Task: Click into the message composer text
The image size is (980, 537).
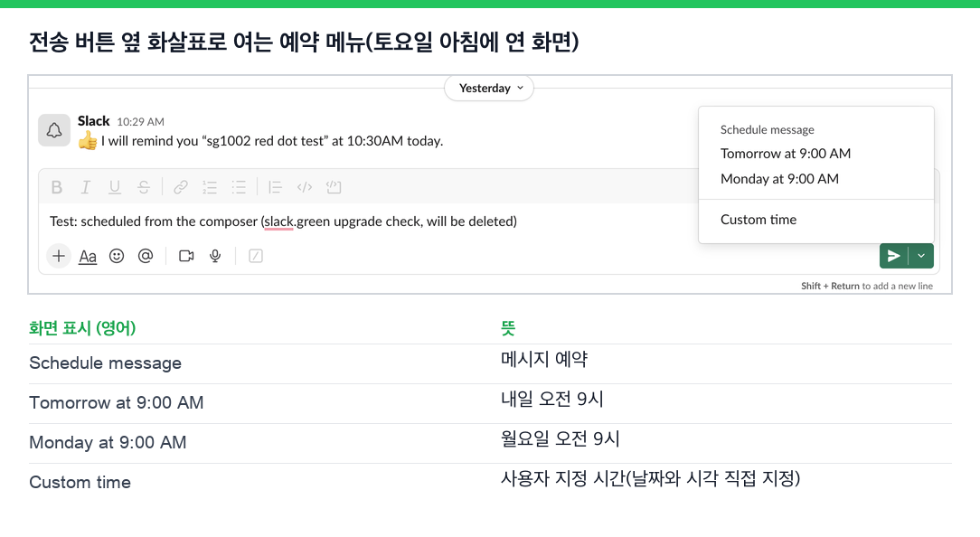Action: pyautogui.click(x=283, y=221)
